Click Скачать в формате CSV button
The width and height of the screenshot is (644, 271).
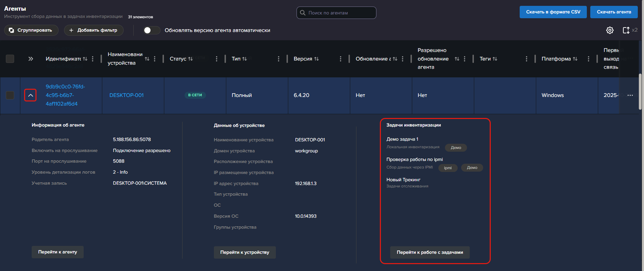coord(553,12)
